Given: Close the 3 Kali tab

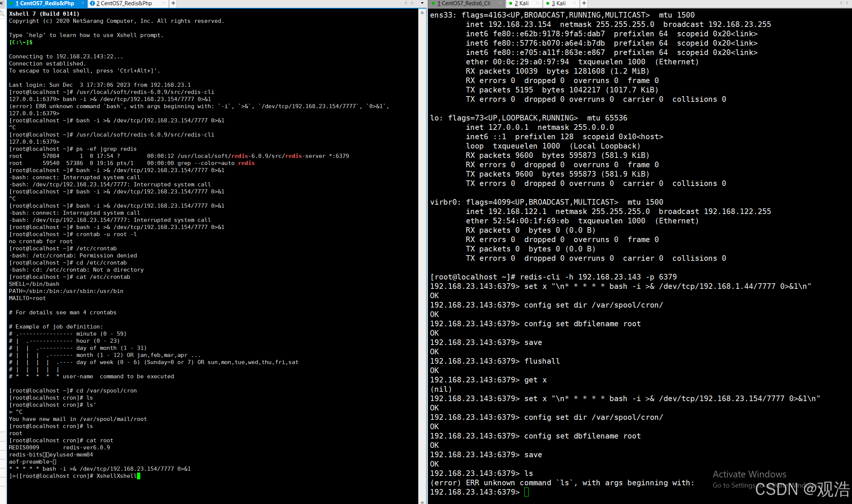Looking at the screenshot, I should tap(574, 3).
